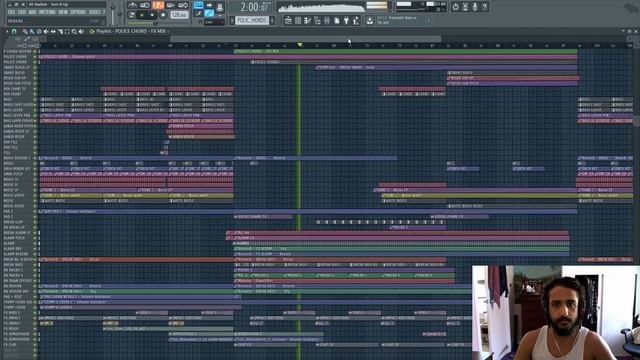Open the FILE menu
The width and height of the screenshot is (640, 360).
click(11, 12)
